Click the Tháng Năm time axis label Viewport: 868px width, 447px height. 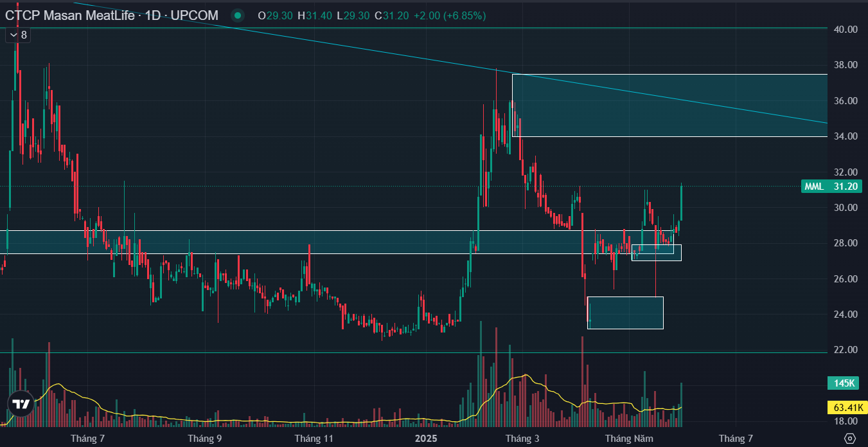[629, 439]
